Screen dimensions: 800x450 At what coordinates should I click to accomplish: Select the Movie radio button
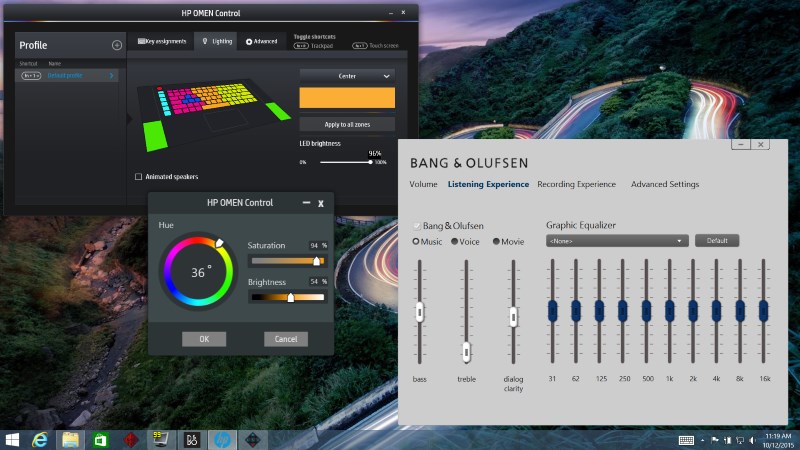point(496,241)
